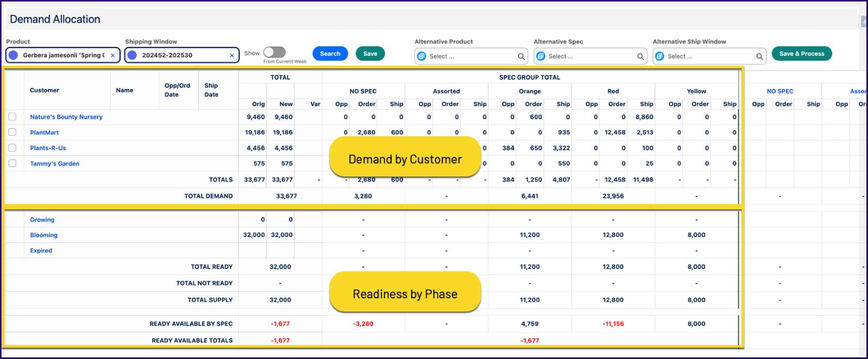Open the Plants-R-Us customer link
Image resolution: width=868 pixels, height=359 pixels.
[x=48, y=148]
